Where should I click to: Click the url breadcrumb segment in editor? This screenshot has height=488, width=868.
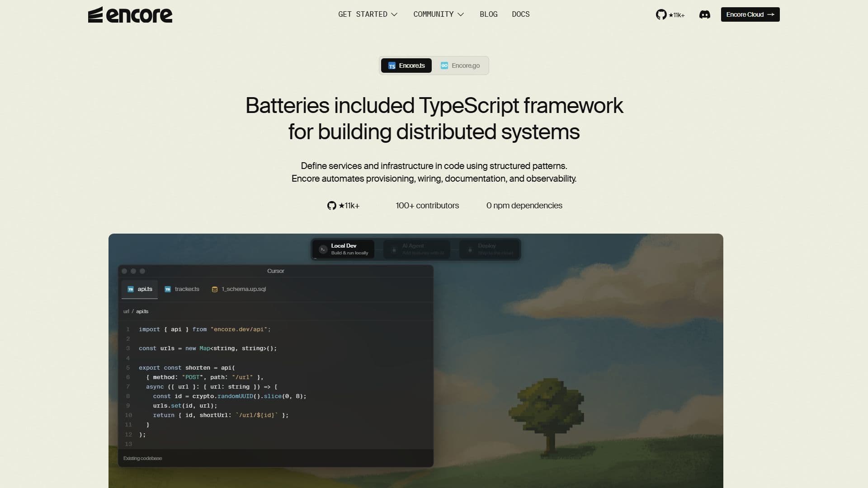click(x=126, y=311)
